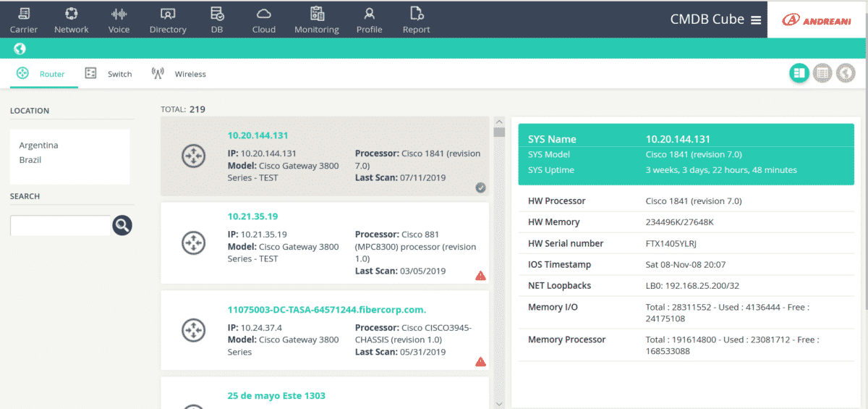Screen dimensions: 868x409
Task: Open 11075003-DC-TASA fibercorp router link
Action: [327, 310]
